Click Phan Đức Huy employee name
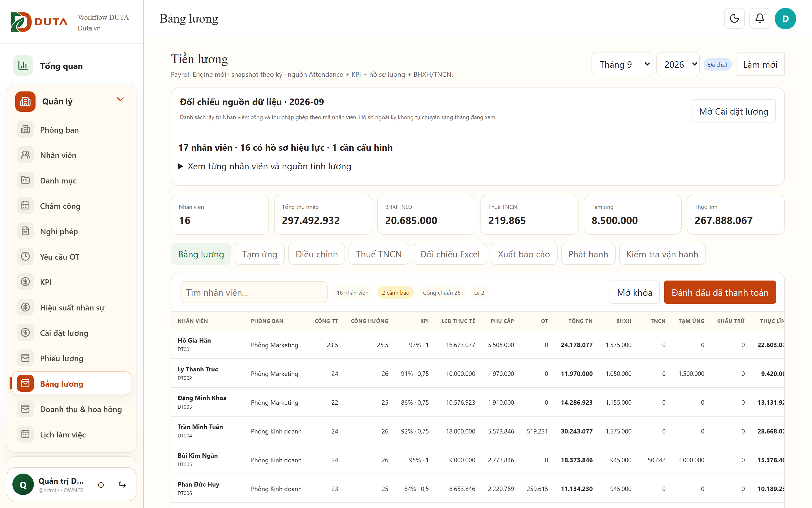The width and height of the screenshot is (812, 508). tap(198, 484)
